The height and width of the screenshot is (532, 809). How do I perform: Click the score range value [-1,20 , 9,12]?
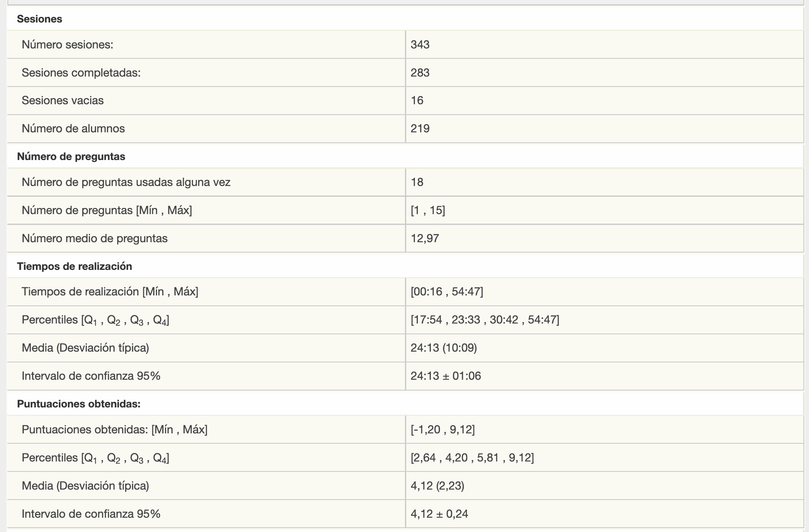[443, 429]
